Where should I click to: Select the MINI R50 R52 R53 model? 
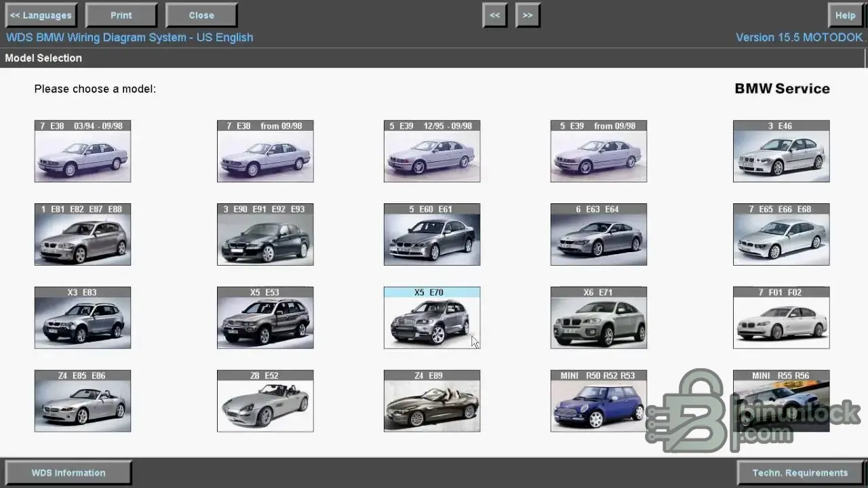coord(599,401)
